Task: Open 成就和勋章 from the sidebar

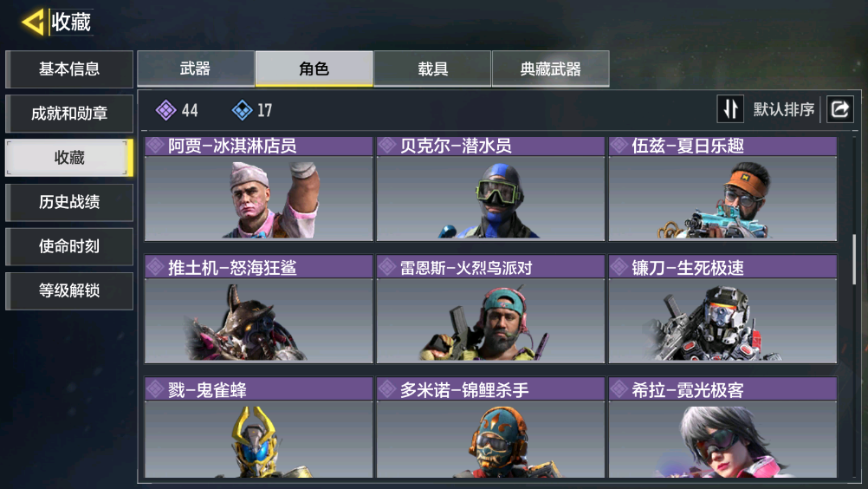Action: [x=69, y=114]
